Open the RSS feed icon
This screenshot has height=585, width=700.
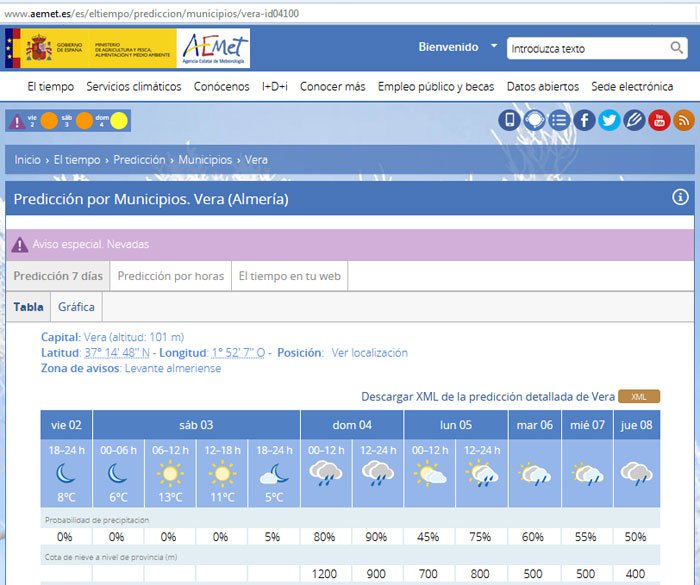[x=684, y=121]
